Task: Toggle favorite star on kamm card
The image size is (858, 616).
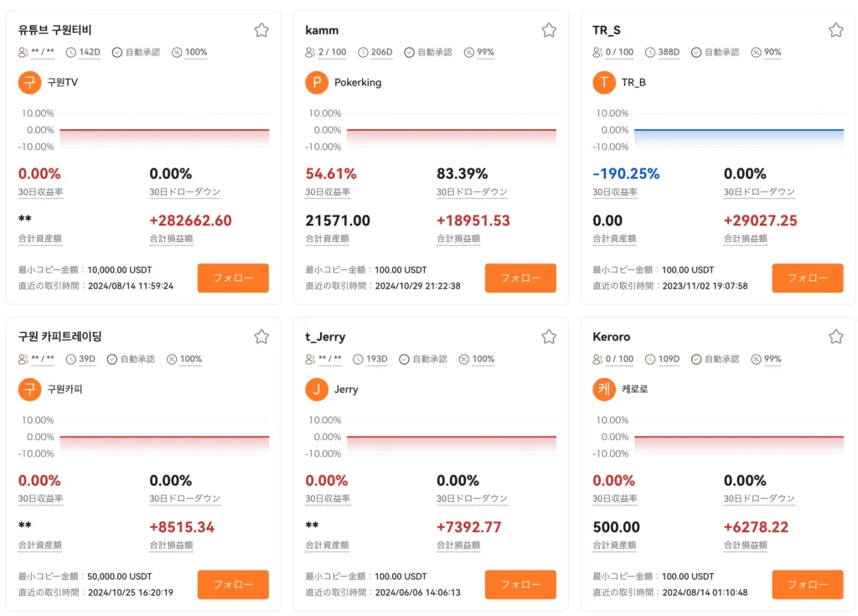Action: [549, 30]
